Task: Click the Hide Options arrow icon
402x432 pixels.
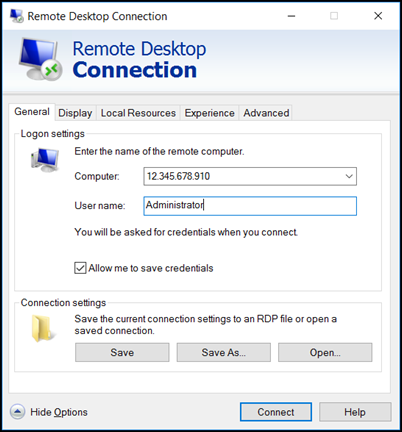Action: 17,412
